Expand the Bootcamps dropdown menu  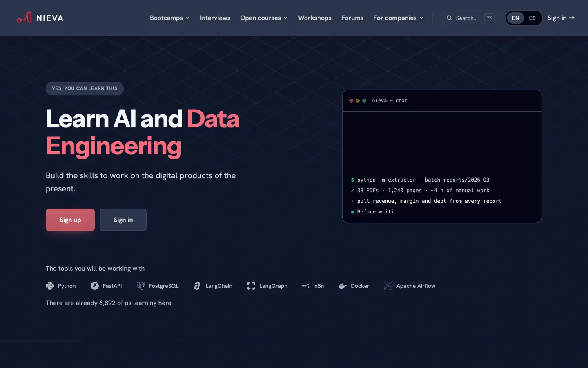[x=169, y=18]
